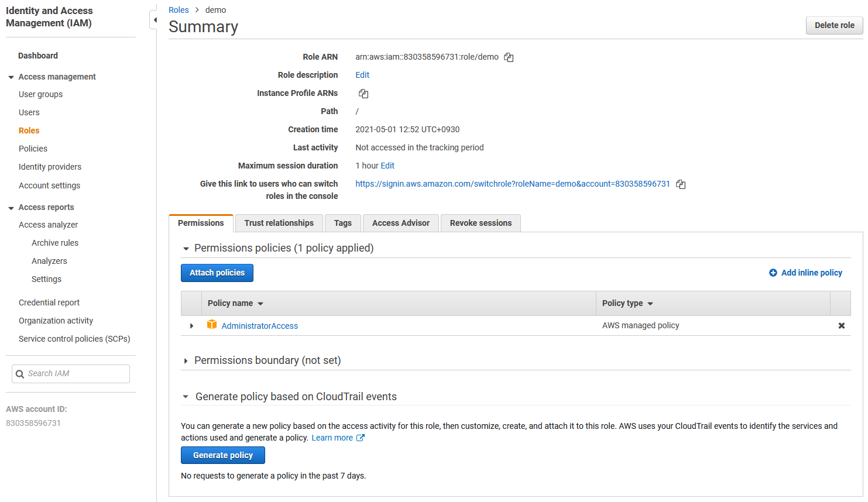Collapse the Access reports section
The height and width of the screenshot is (502, 868).
pos(11,208)
